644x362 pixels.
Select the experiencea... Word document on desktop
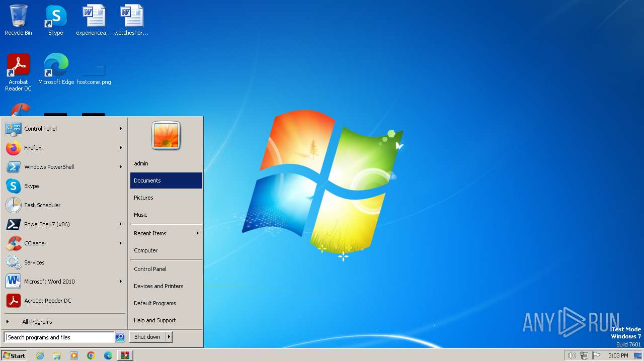[x=94, y=20]
